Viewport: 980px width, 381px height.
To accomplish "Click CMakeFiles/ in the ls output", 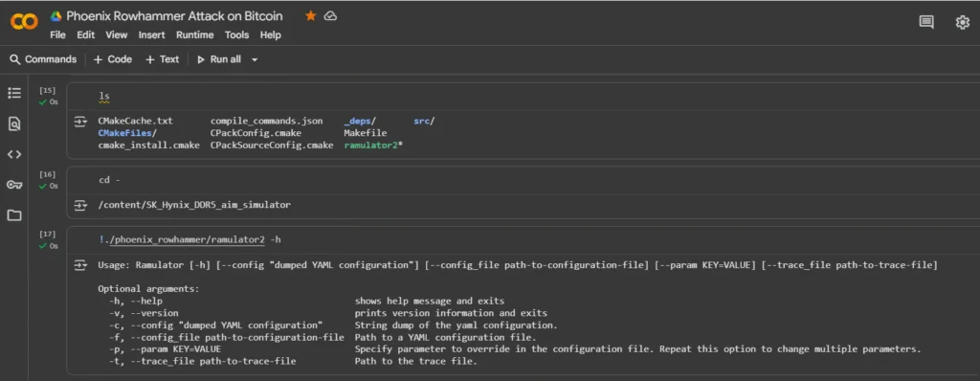I will pyautogui.click(x=127, y=133).
